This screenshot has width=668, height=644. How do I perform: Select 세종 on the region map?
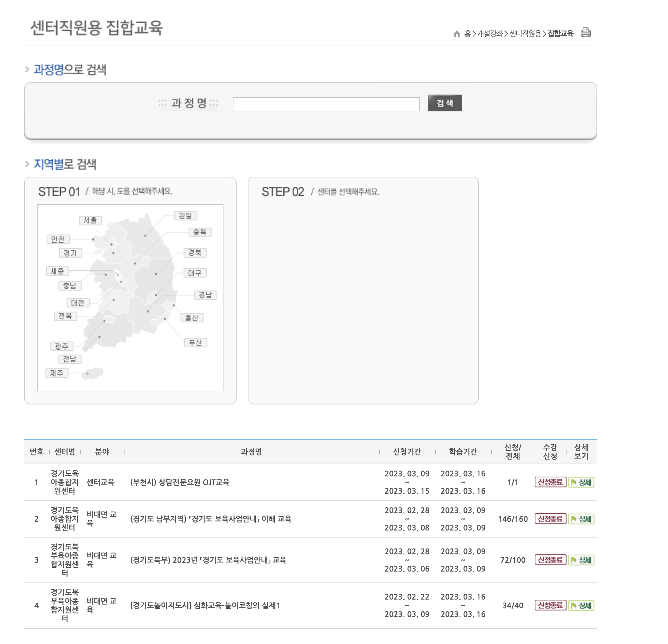pos(57,271)
